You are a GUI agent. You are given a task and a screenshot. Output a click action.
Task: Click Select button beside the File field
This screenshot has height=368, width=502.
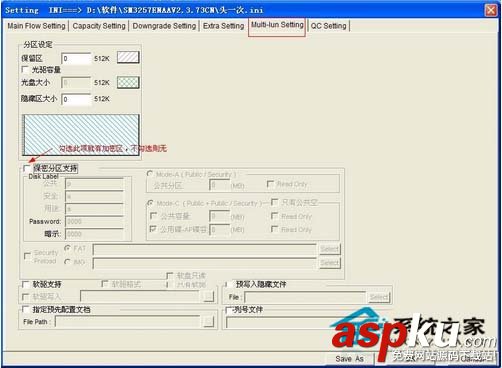click(x=379, y=297)
